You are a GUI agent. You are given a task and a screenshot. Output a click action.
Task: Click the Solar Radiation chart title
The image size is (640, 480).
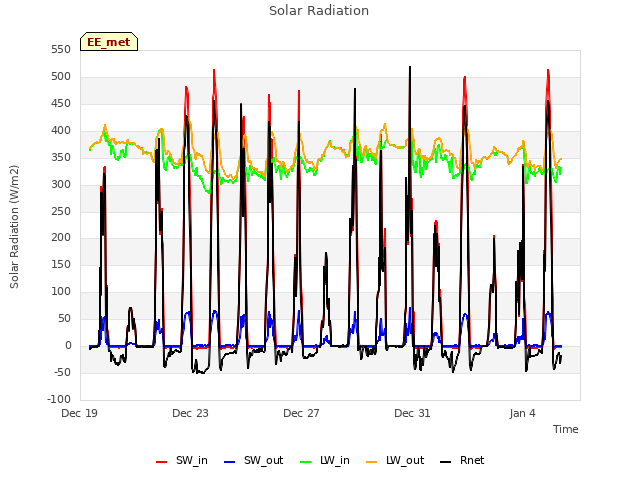[x=319, y=11]
